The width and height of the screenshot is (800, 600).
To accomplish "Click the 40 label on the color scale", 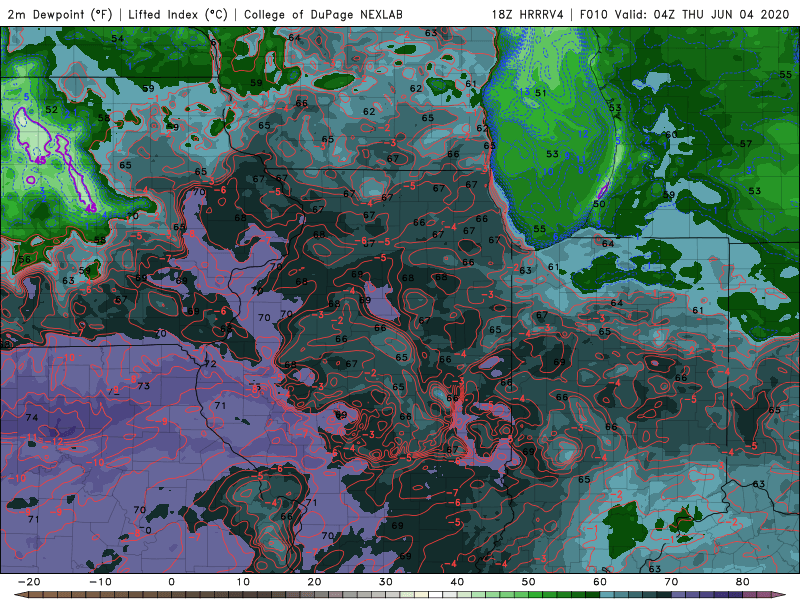I will pos(457,582).
